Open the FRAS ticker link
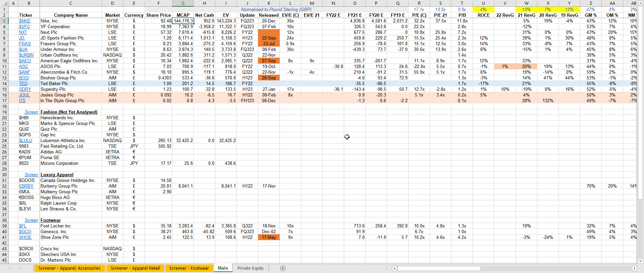The image size is (644, 273). click(25, 44)
